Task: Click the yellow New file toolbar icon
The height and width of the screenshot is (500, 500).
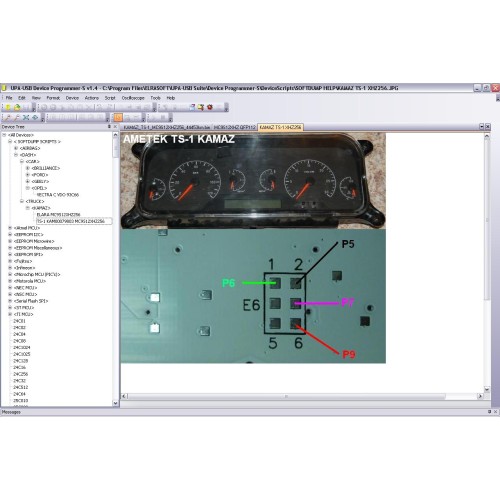Action: pyautogui.click(x=8, y=107)
